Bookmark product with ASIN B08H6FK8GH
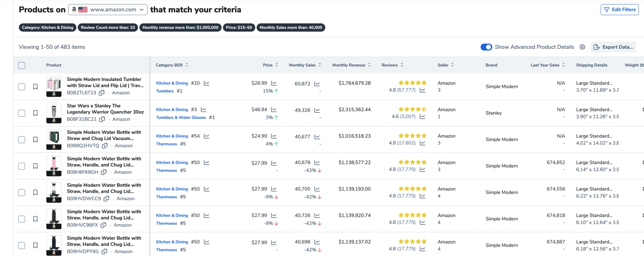The height and width of the screenshot is (256, 644). (x=35, y=166)
